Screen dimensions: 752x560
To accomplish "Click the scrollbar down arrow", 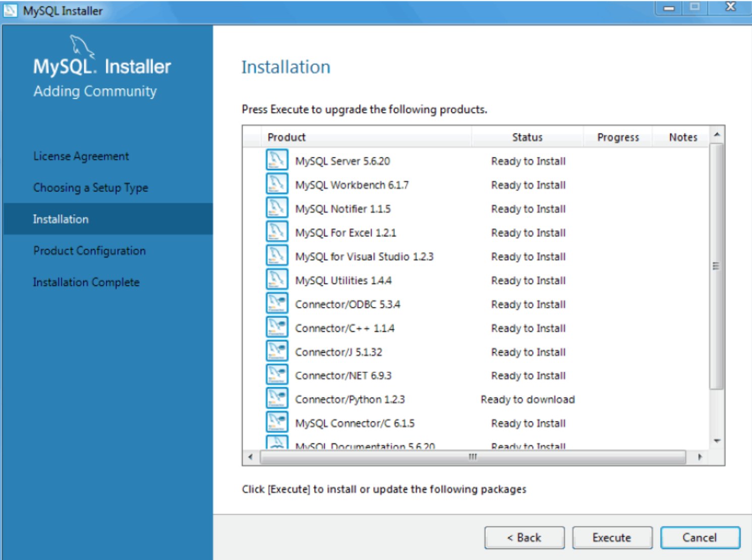I will pos(717,440).
